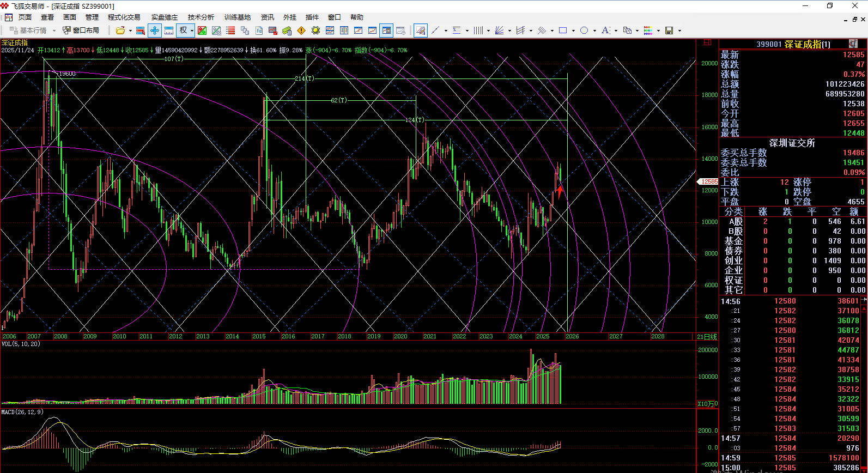Open the F10 company info icon
Image resolution: width=868 pixels, height=473 pixels.
pyautogui.click(x=259, y=31)
